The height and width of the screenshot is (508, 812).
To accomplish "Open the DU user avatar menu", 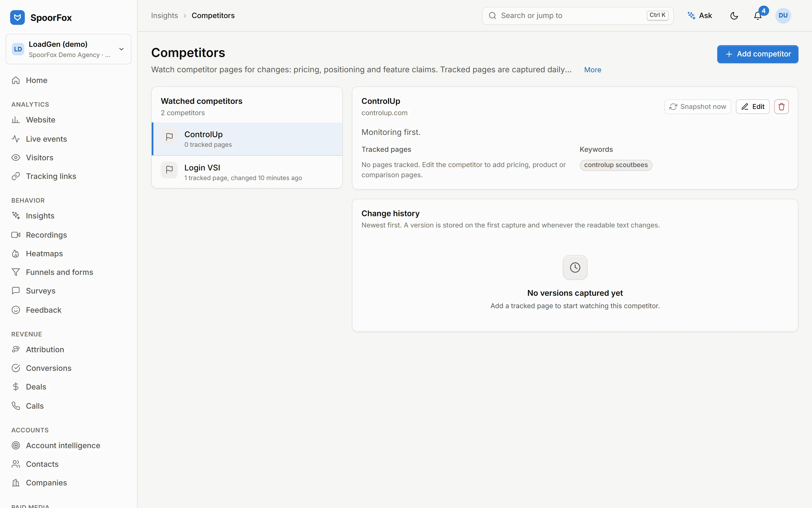I will click(783, 16).
